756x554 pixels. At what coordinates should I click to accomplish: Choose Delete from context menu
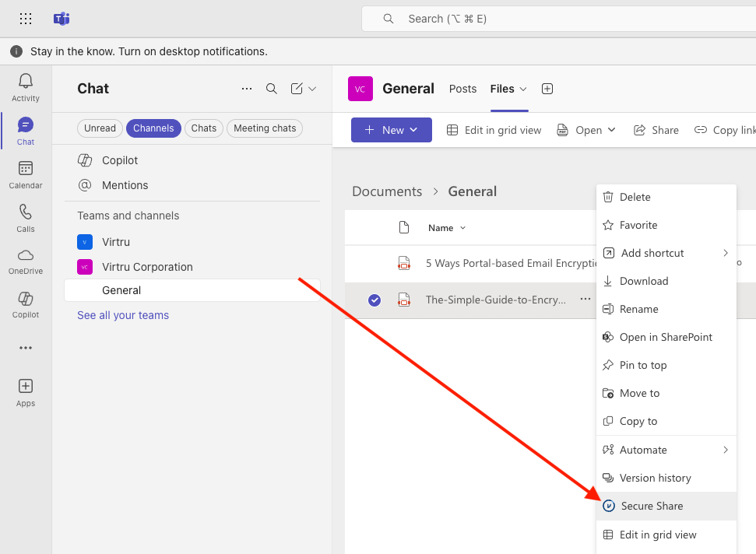click(x=666, y=197)
